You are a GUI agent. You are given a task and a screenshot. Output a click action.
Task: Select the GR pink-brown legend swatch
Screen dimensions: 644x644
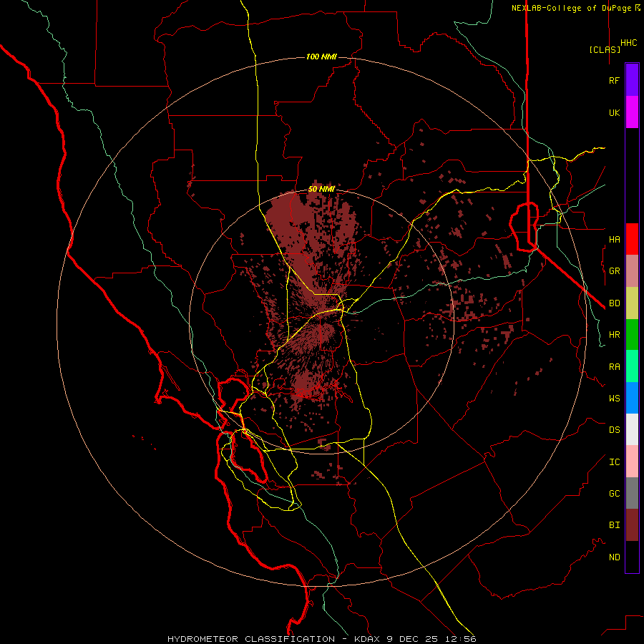point(632,271)
